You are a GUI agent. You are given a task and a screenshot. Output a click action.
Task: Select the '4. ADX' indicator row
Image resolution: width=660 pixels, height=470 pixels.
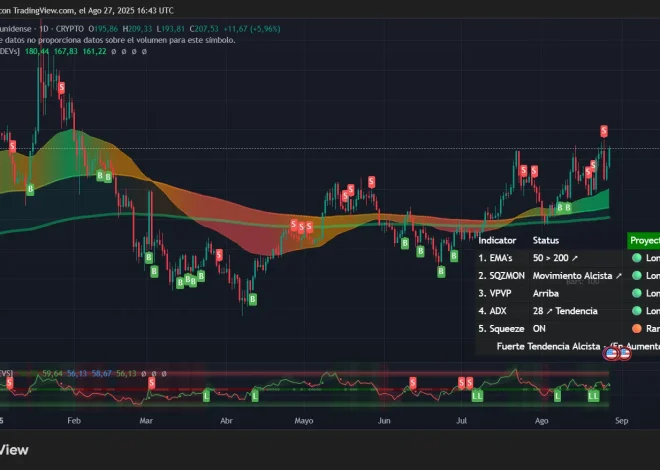[497, 311]
